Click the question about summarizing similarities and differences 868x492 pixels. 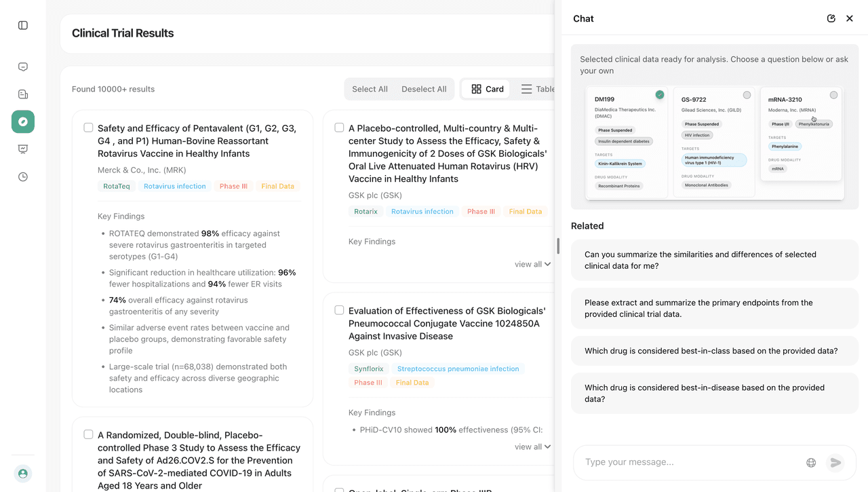[713, 260]
